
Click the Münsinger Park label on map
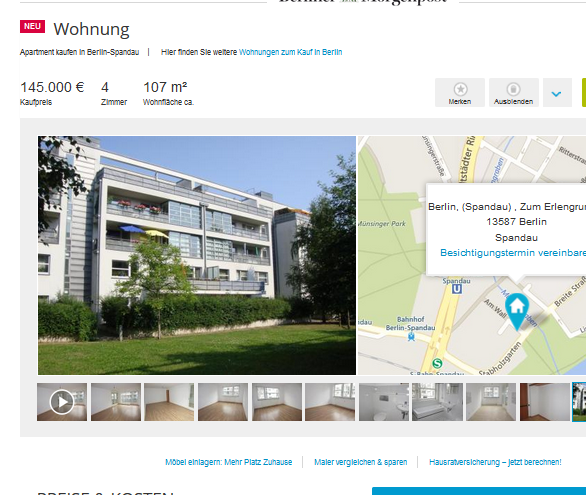tap(382, 224)
